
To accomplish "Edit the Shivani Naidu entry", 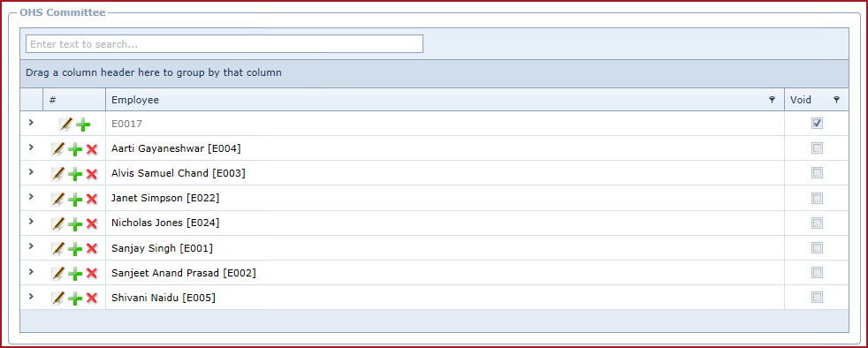I will pyautogui.click(x=58, y=299).
